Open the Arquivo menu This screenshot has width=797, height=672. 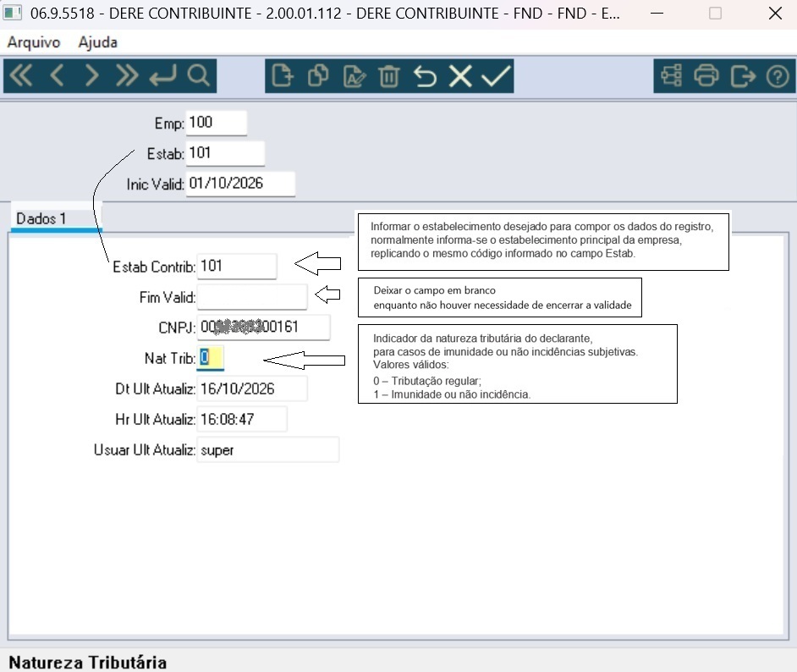click(x=34, y=42)
